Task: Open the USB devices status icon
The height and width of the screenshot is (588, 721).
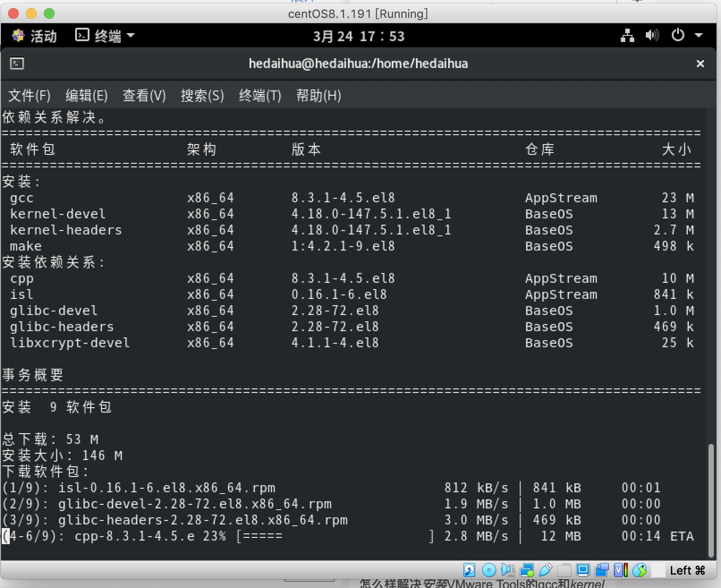Action: tap(546, 570)
